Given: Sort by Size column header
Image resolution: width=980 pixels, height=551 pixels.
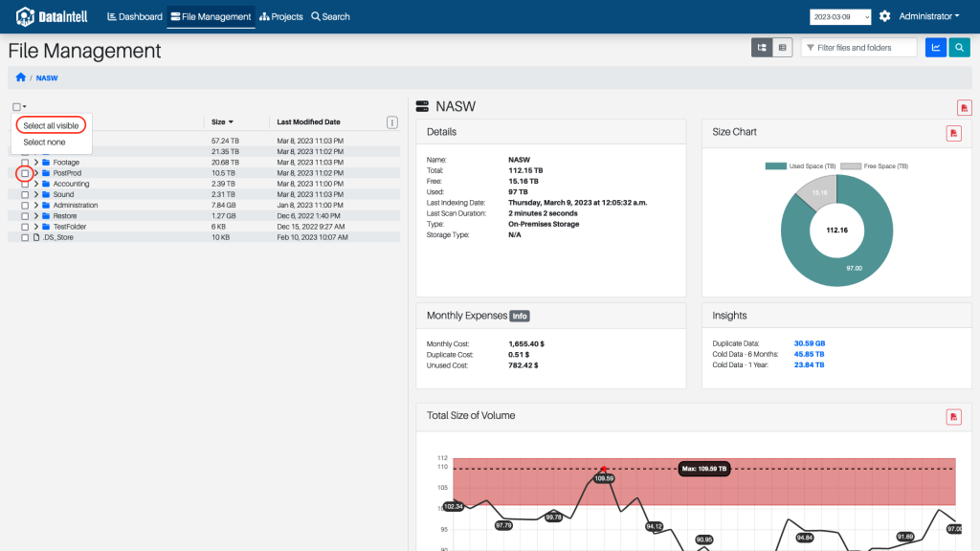Looking at the screenshot, I should click(222, 121).
